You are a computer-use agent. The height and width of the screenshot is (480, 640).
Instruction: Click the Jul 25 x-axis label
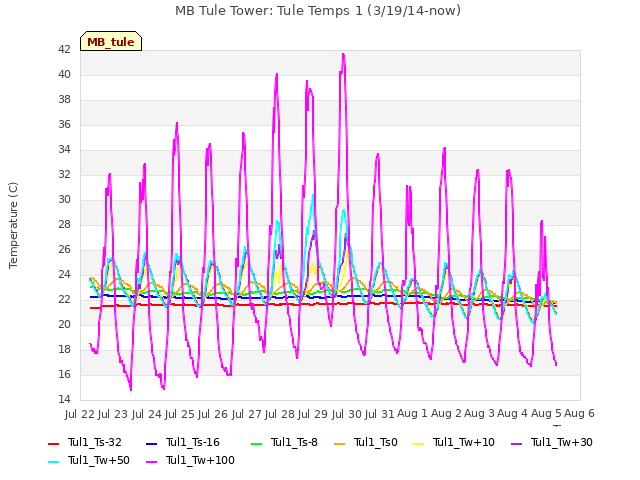(180, 414)
